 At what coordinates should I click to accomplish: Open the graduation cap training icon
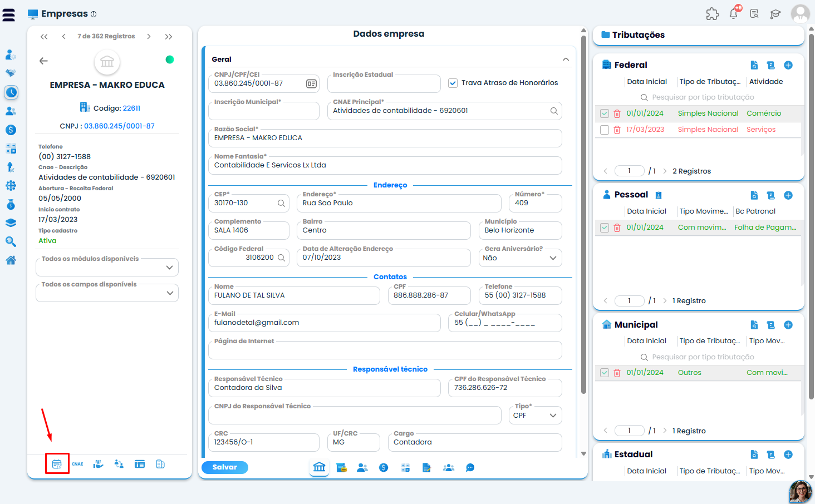pos(775,14)
